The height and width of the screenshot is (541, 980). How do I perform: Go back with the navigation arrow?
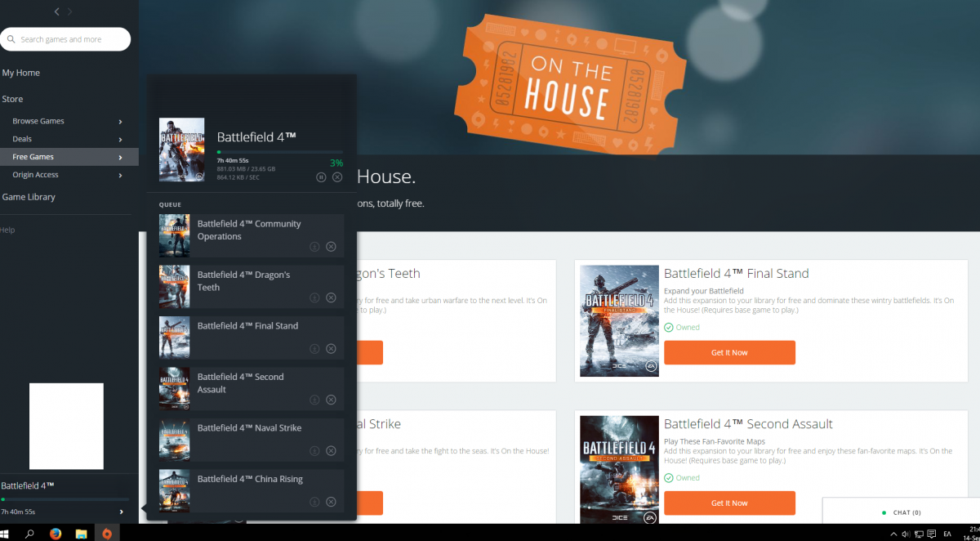click(56, 11)
